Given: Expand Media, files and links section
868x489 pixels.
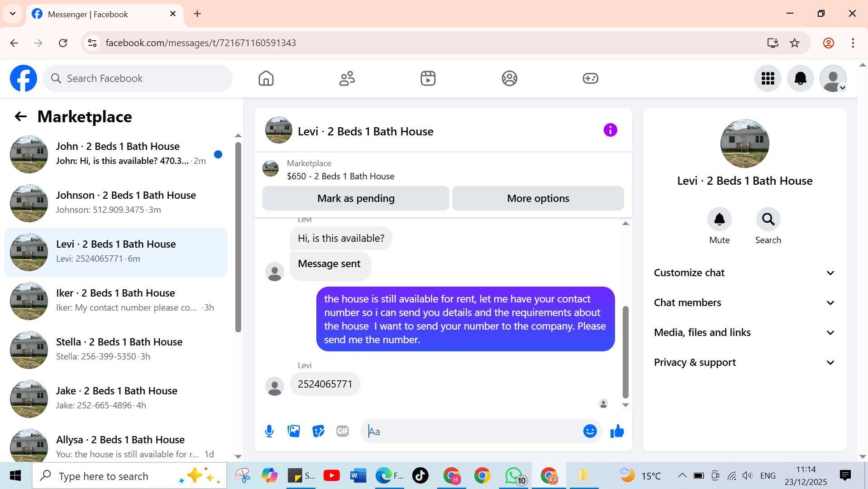Looking at the screenshot, I should [744, 333].
